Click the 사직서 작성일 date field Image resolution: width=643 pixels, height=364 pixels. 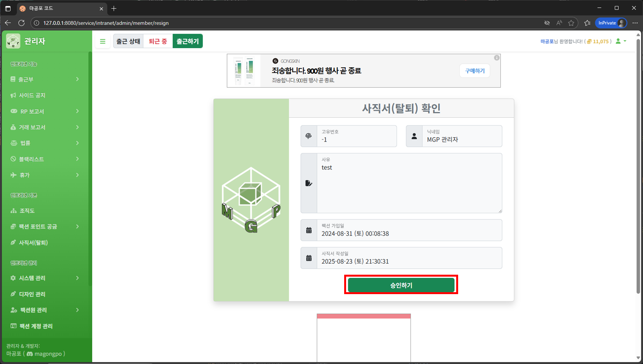pos(409,258)
